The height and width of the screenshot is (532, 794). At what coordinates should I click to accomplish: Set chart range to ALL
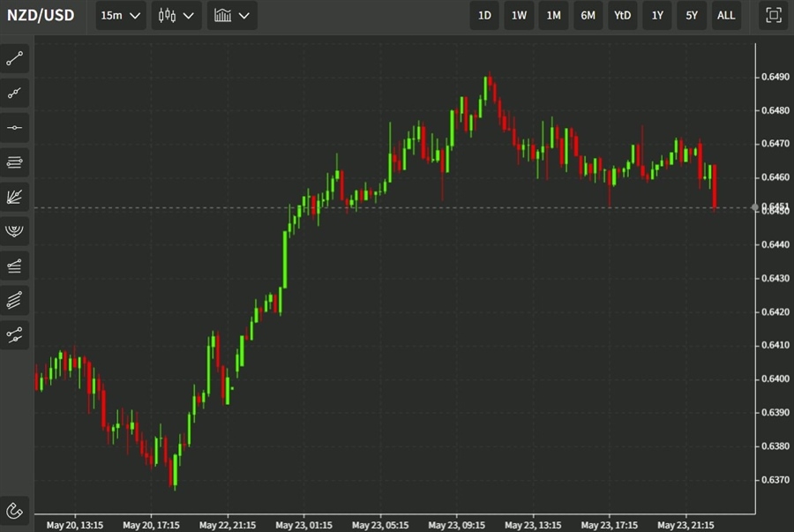(726, 15)
